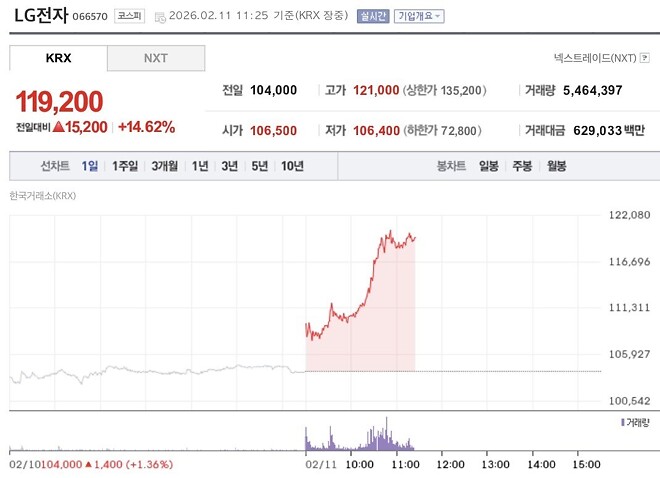660x478 pixels.
Task: Show the 3개월 line chart
Action: (165, 166)
